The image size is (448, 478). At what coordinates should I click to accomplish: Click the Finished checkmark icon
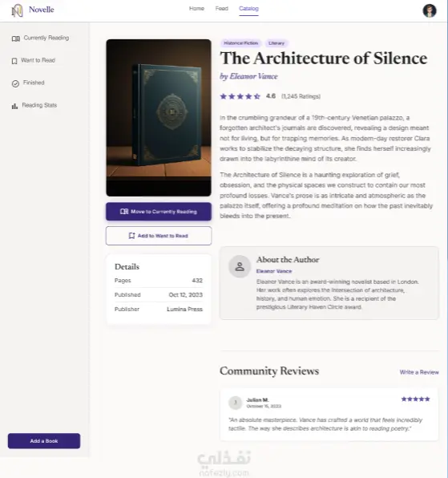click(x=15, y=83)
